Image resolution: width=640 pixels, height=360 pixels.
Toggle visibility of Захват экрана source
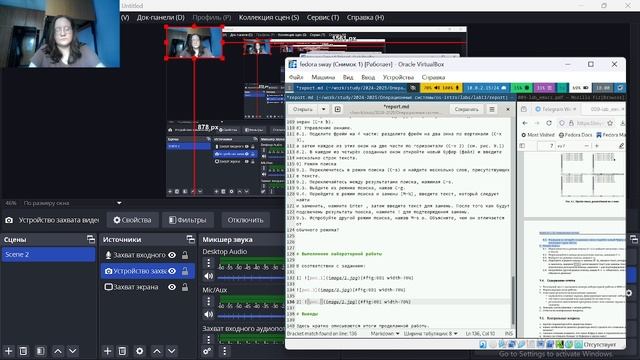tap(172, 287)
